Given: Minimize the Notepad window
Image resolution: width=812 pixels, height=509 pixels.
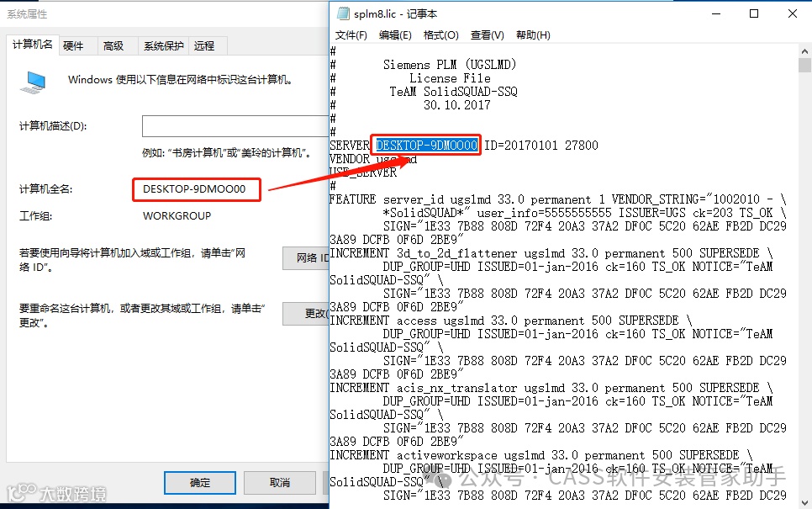Looking at the screenshot, I should pos(716,14).
